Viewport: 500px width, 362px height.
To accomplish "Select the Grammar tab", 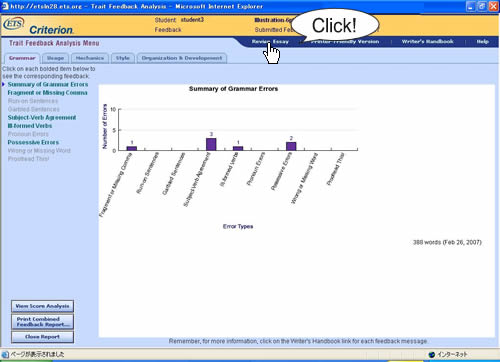I will (22, 58).
